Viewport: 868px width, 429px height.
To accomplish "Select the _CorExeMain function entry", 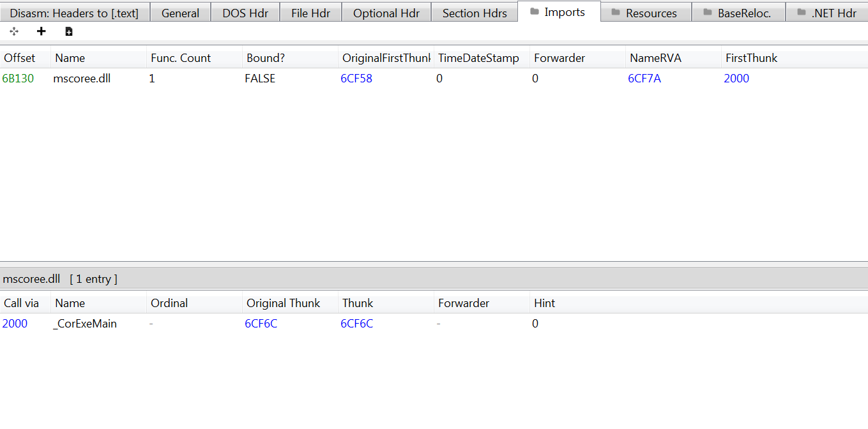I will pyautogui.click(x=85, y=324).
